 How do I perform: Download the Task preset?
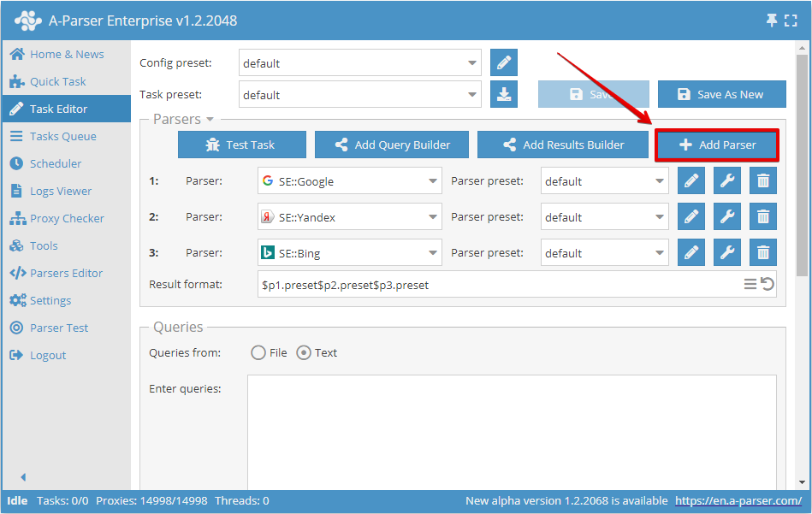503,94
